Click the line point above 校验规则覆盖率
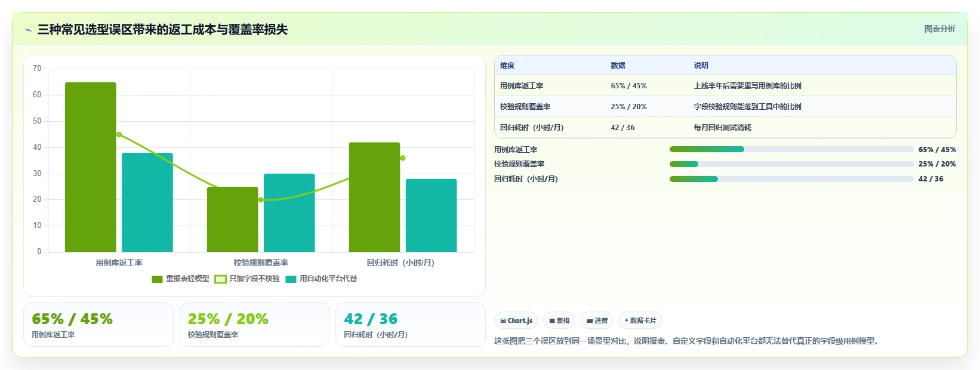Screen dimensions: 980x370 261,200
